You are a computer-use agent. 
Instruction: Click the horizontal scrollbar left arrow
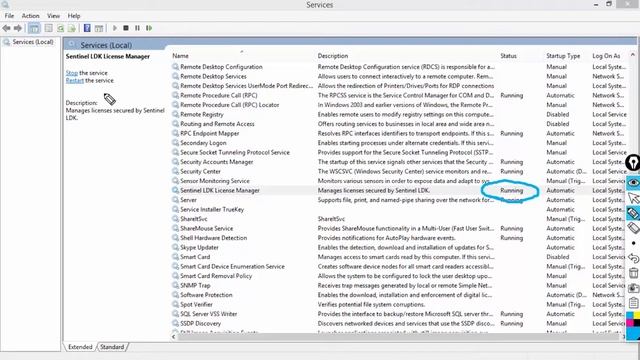tap(174, 337)
